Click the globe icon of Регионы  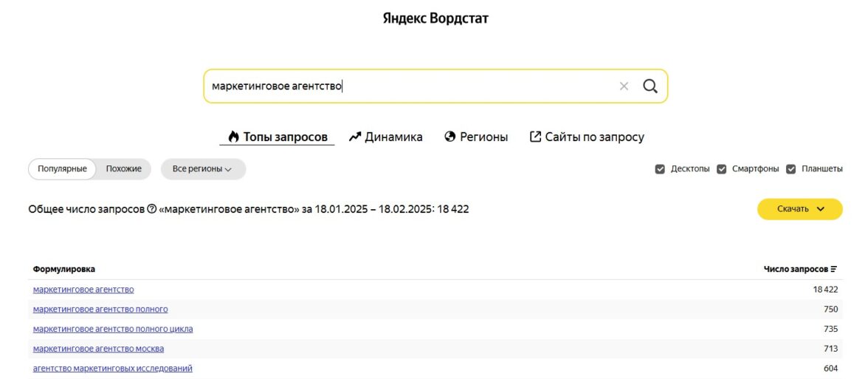point(450,137)
